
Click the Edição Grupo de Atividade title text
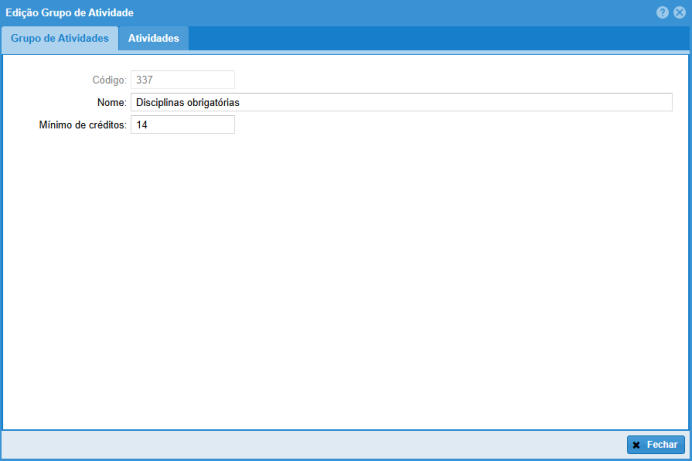coord(69,12)
